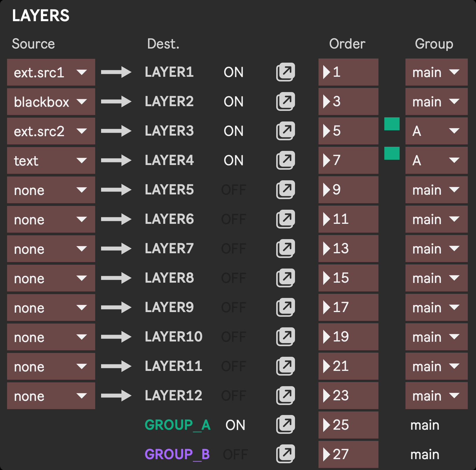
Task: Open GROUP_B pop-out window icon
Action: [x=285, y=454]
